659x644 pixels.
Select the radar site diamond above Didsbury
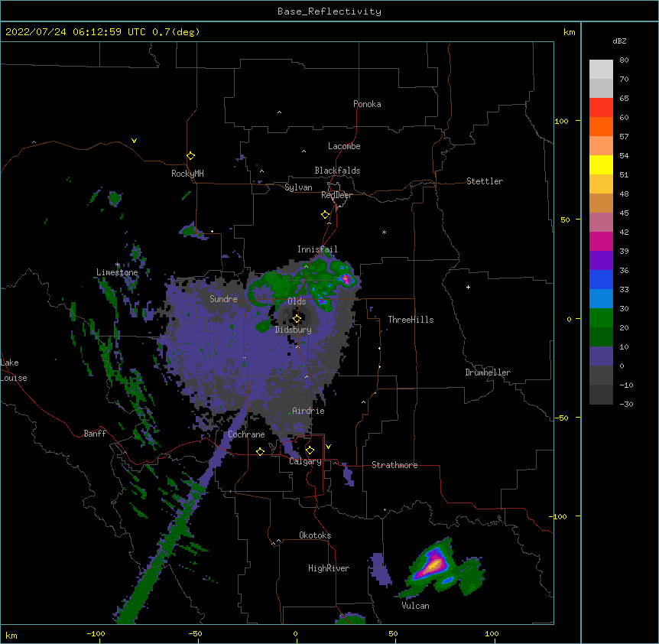click(297, 319)
